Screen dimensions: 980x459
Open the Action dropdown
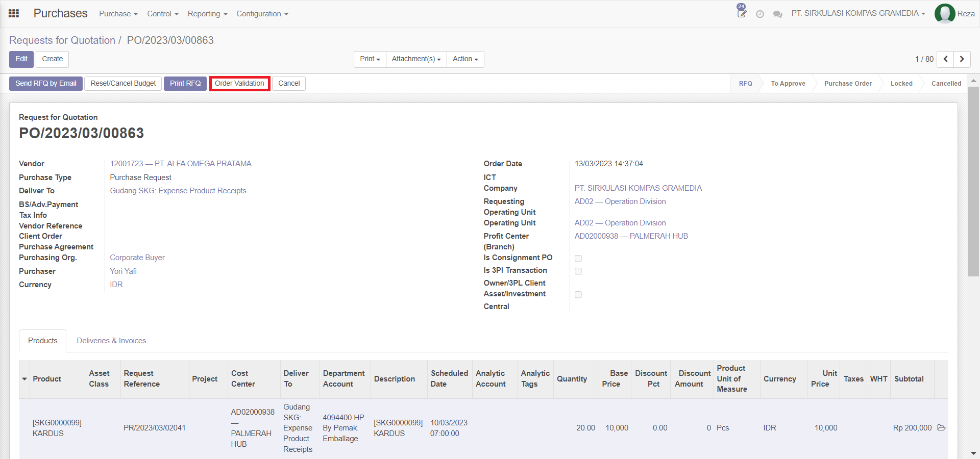pyautogui.click(x=465, y=59)
